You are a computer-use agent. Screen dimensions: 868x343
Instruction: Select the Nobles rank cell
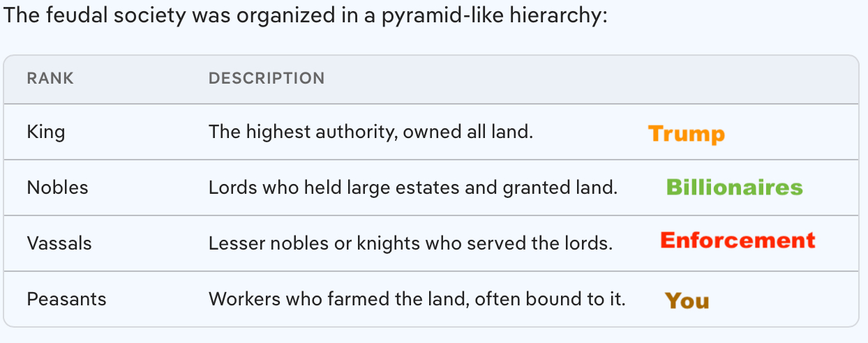point(57,187)
